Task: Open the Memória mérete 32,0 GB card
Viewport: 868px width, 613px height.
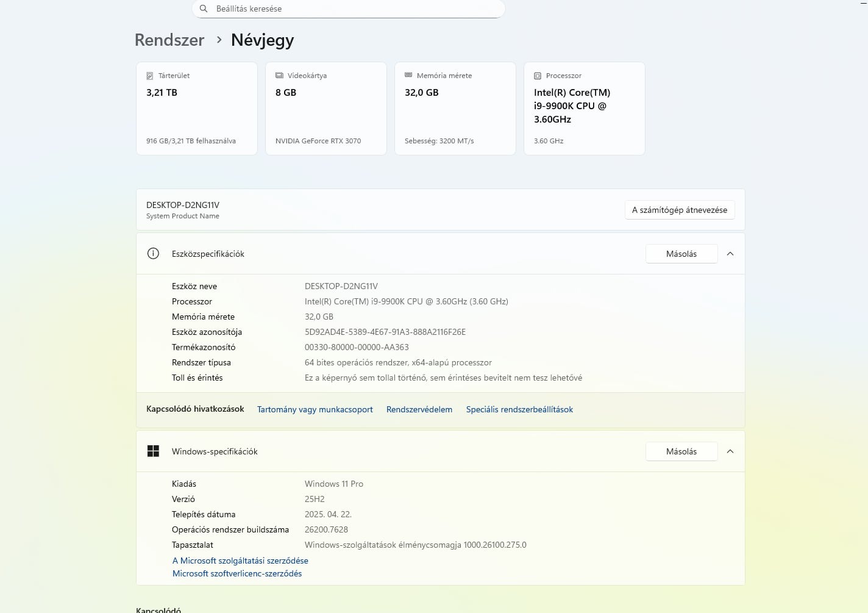Action: pos(455,109)
